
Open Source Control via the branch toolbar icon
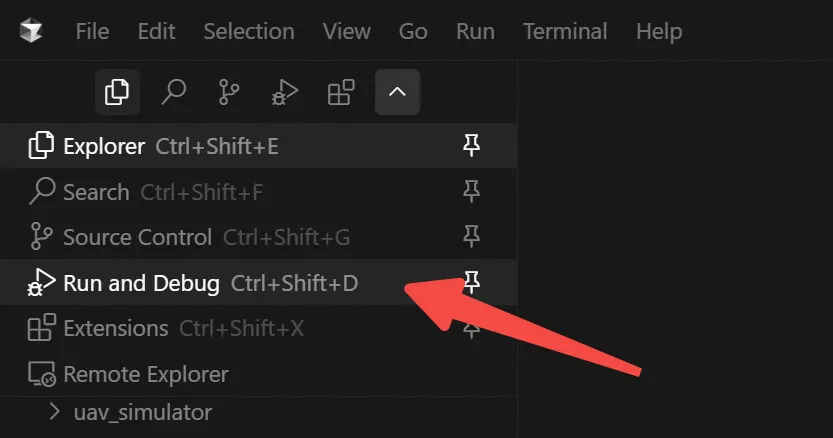(x=229, y=92)
